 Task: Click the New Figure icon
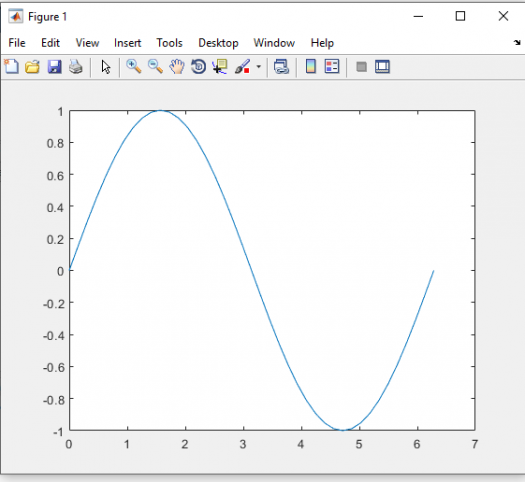(x=12, y=66)
